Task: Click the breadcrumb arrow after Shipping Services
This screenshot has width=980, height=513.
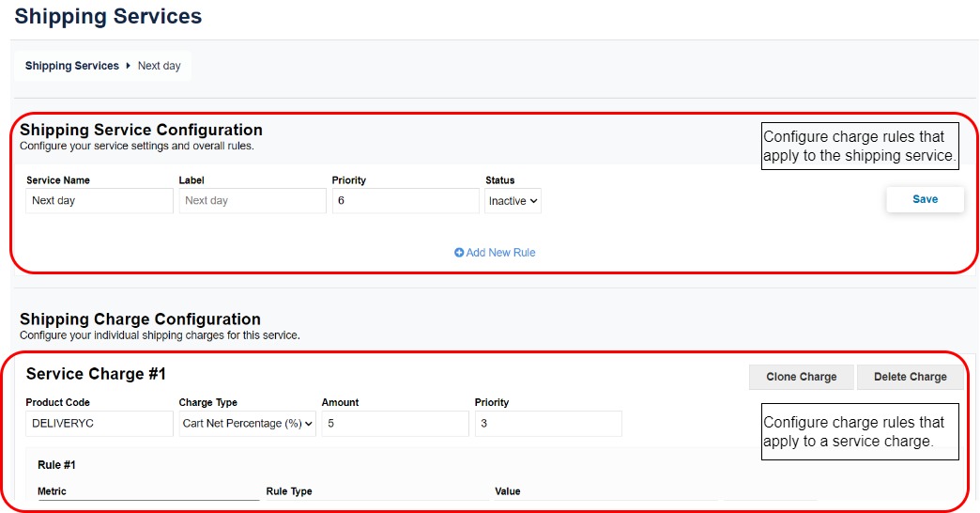Action: [128, 66]
